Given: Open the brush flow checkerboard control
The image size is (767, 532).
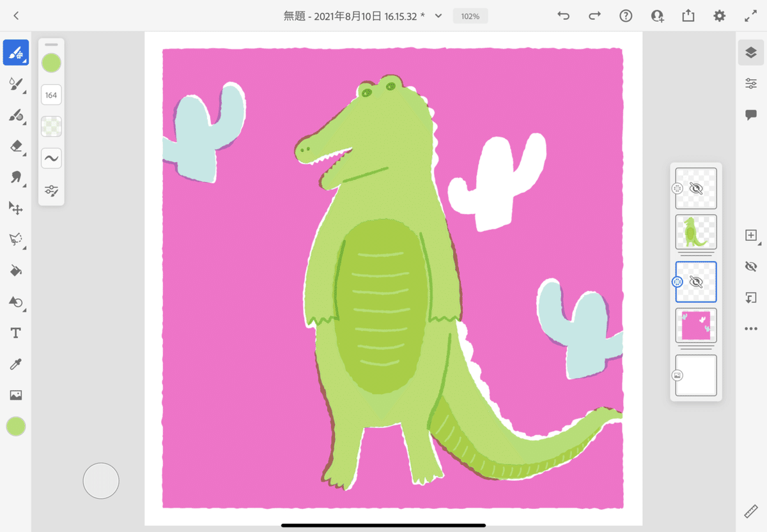Looking at the screenshot, I should click(x=51, y=126).
